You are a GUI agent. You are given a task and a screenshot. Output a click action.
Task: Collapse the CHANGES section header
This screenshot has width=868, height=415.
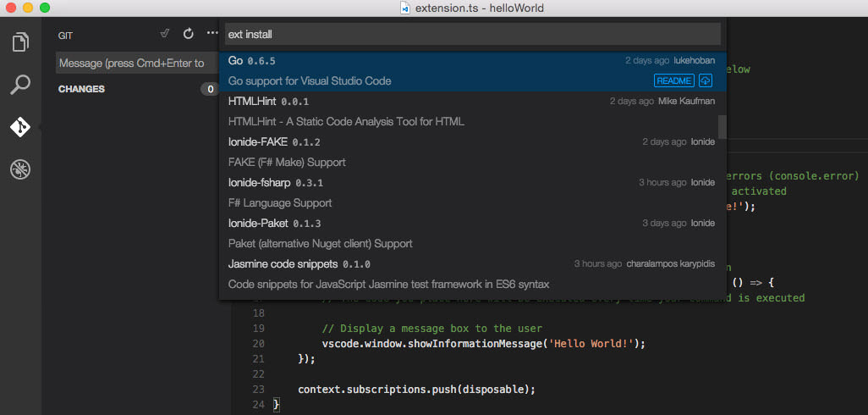coord(82,89)
